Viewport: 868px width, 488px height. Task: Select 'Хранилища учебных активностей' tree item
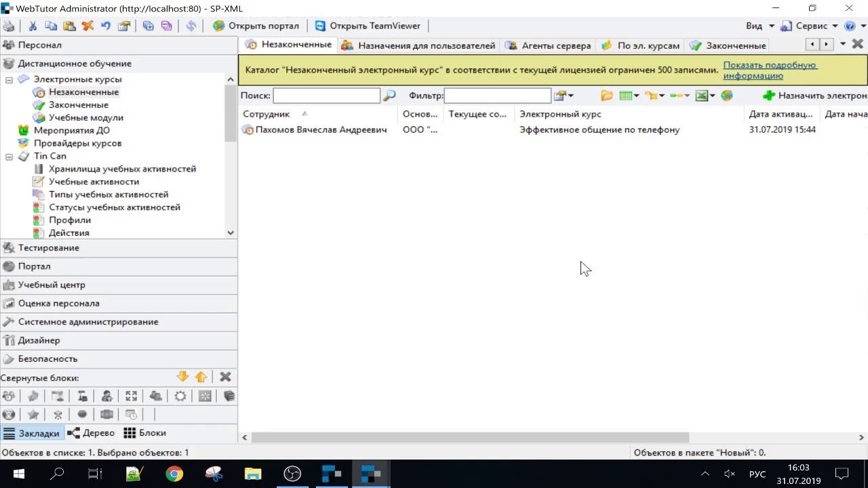122,169
